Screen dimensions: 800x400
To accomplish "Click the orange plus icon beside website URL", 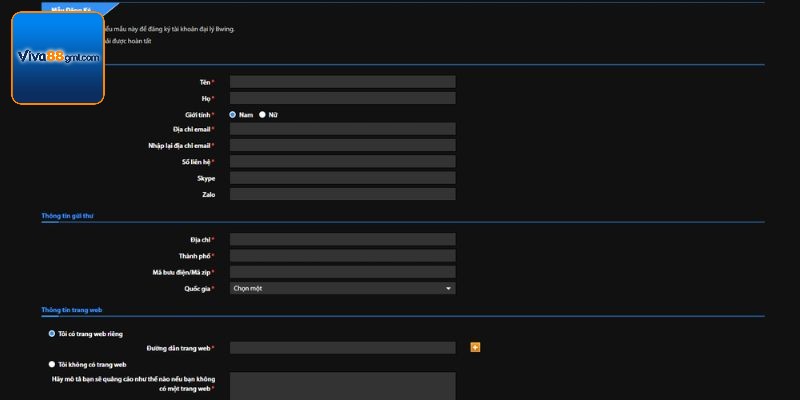I will pos(475,347).
